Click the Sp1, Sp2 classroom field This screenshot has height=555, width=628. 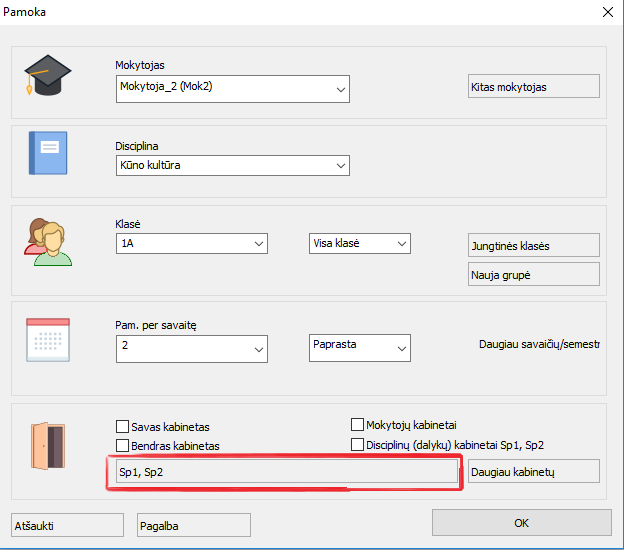point(283,472)
